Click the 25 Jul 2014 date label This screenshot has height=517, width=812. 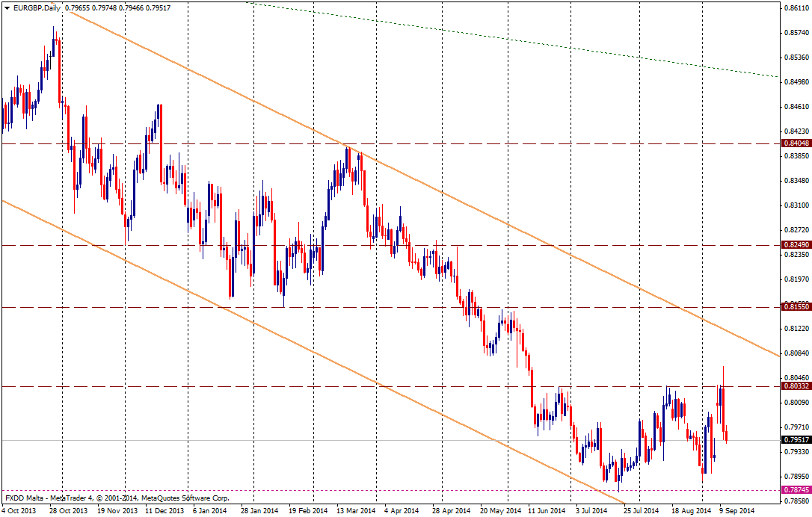643,511
